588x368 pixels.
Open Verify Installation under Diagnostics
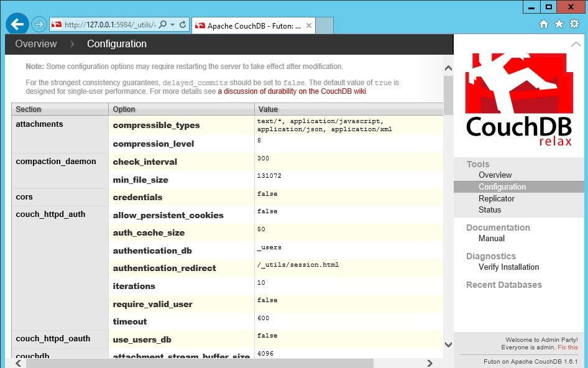point(508,267)
